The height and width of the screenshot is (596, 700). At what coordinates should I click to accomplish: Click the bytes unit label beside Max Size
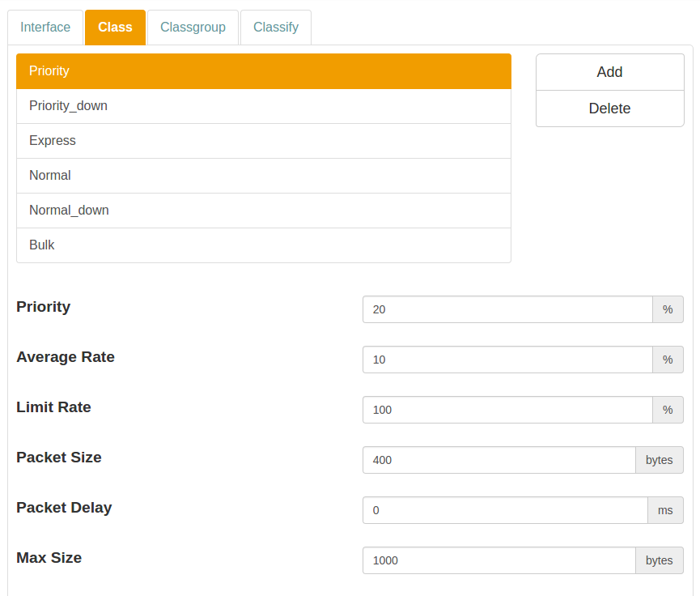[x=659, y=560]
